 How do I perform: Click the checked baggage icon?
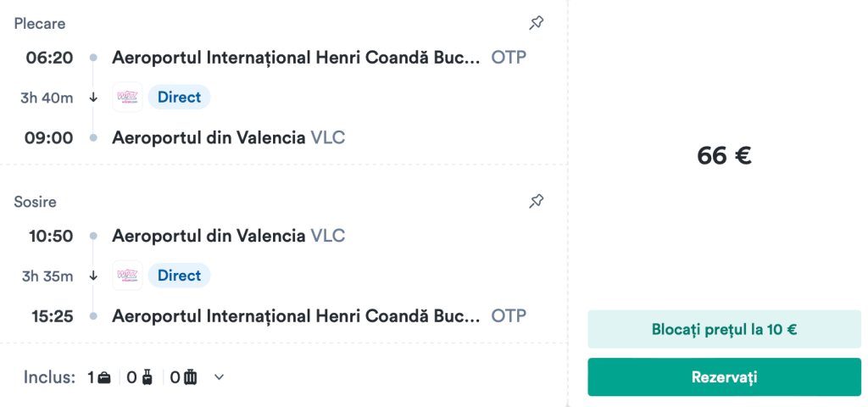coord(191,377)
